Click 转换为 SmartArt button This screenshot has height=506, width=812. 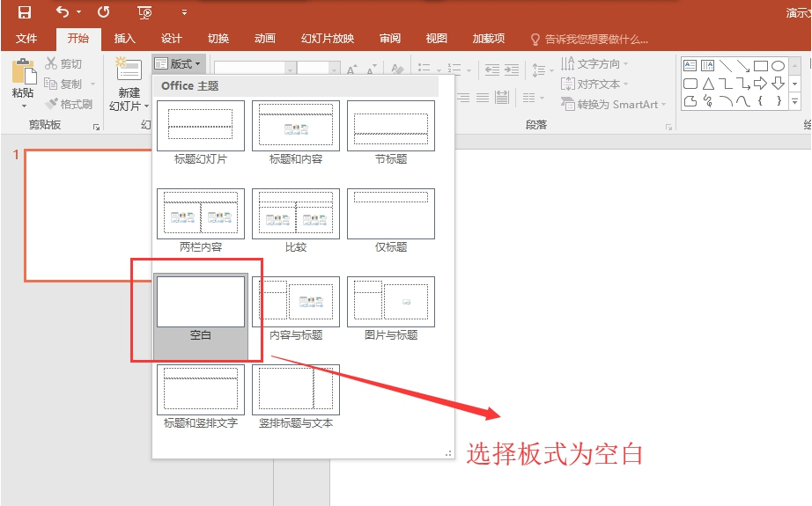coord(614,104)
